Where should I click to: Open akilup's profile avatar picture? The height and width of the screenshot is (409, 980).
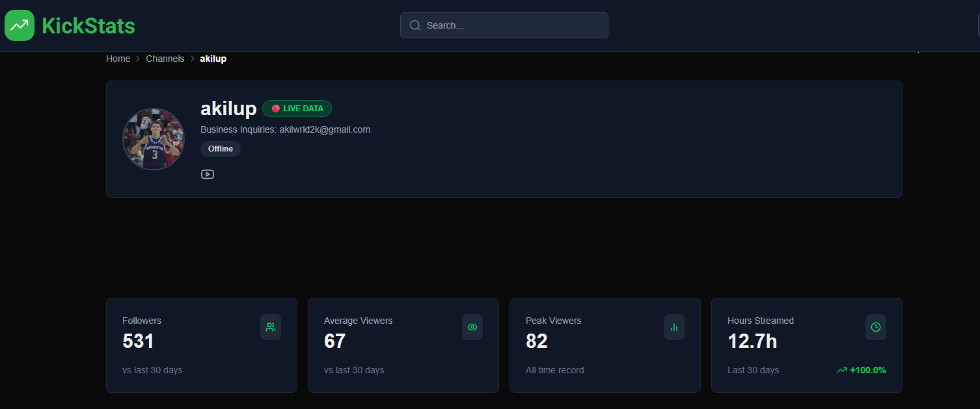click(154, 139)
